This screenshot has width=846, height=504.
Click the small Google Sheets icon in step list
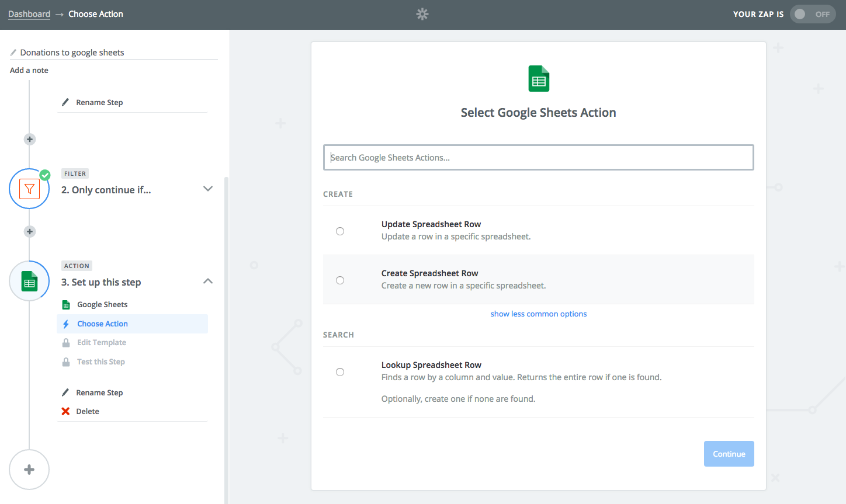66,305
